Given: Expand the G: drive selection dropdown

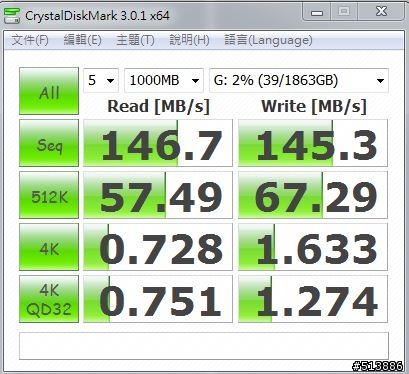Looking at the screenshot, I should [299, 80].
